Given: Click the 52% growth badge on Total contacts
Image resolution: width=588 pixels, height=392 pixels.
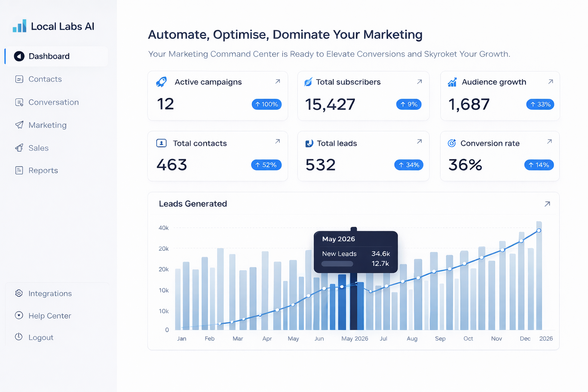Looking at the screenshot, I should click(266, 165).
